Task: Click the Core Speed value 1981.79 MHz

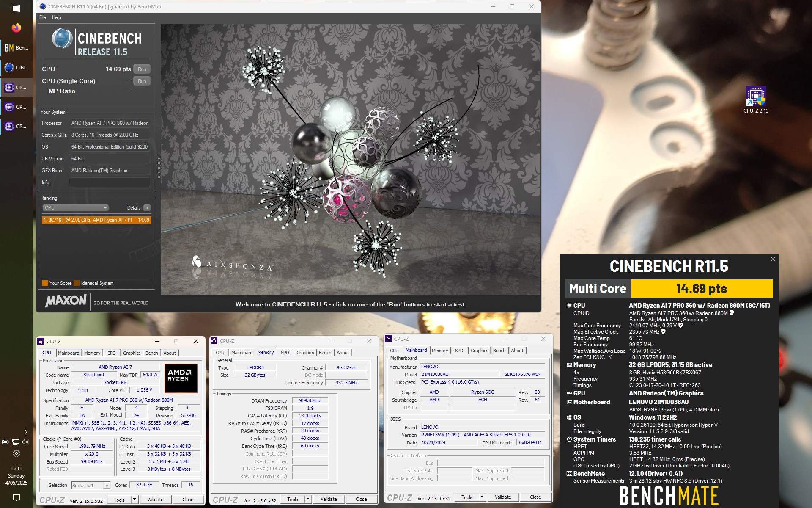Action: (92, 446)
